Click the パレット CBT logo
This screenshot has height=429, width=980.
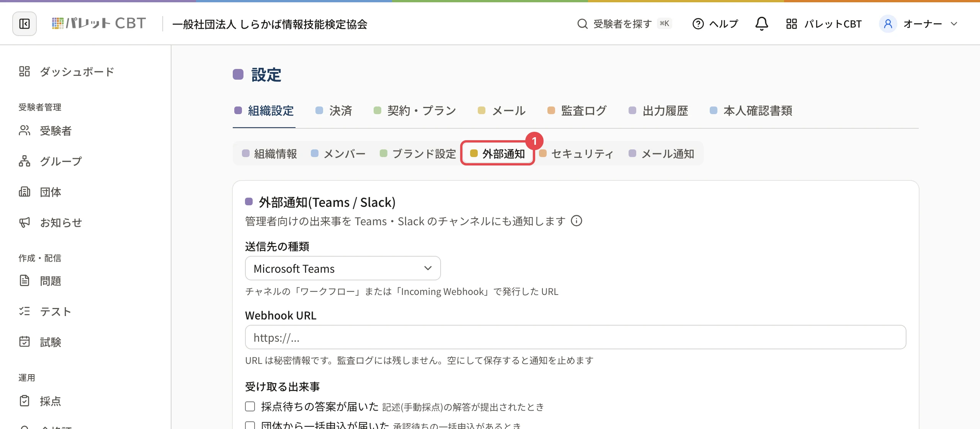point(99,24)
